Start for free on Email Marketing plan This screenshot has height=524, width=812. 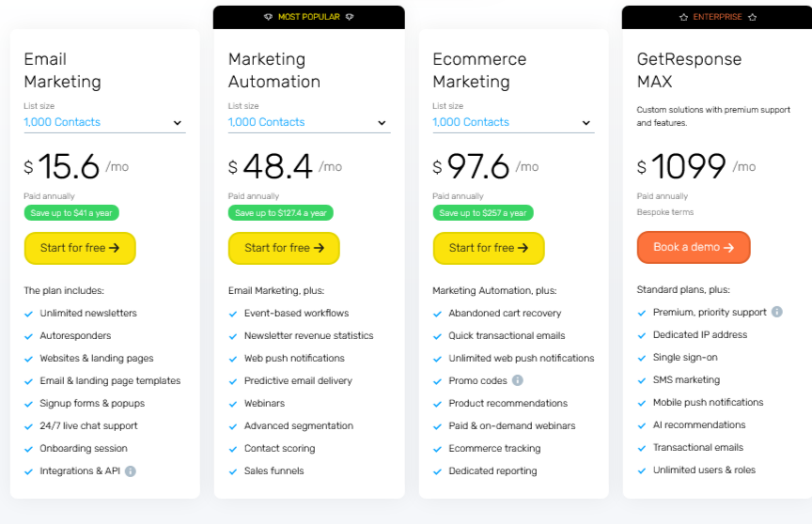point(80,248)
